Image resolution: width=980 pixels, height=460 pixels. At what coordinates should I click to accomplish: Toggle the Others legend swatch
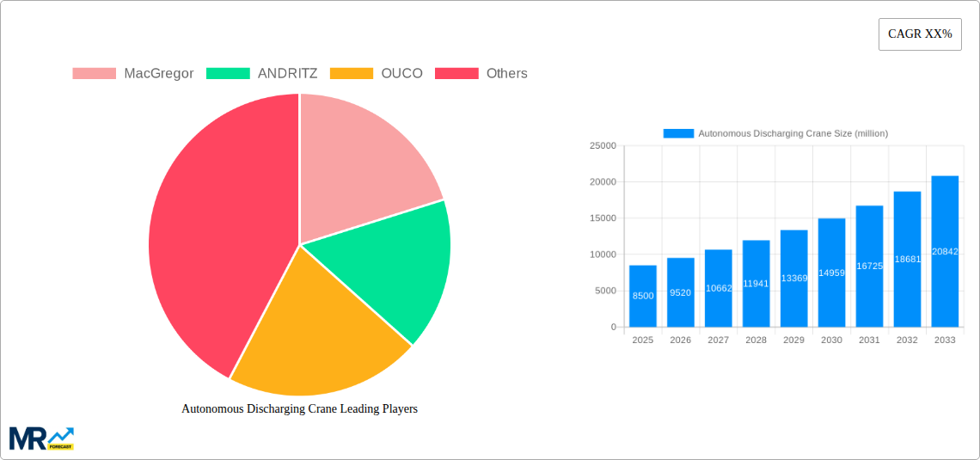tap(456, 74)
